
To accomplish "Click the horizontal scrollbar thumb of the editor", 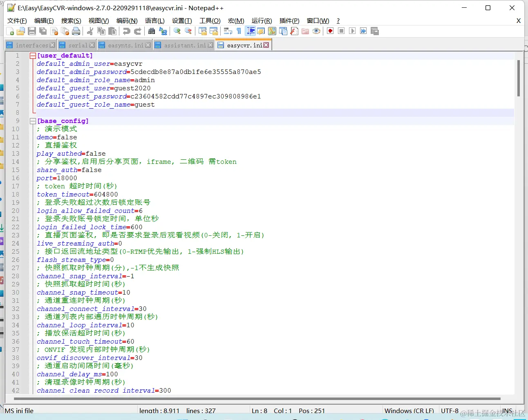I will [x=257, y=399].
